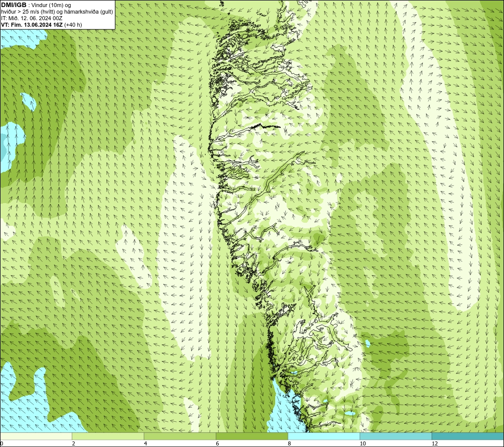
Task: Click the 6–8 m/s dark green swatch
Action: pos(252,436)
